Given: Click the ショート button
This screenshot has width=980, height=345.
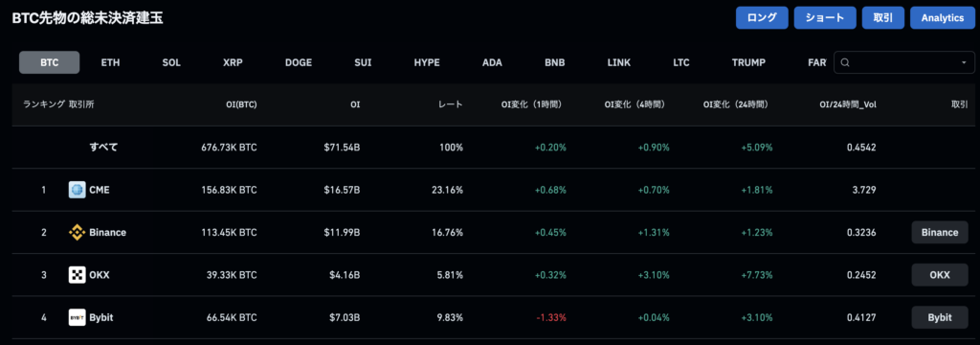Looking at the screenshot, I should click(824, 17).
